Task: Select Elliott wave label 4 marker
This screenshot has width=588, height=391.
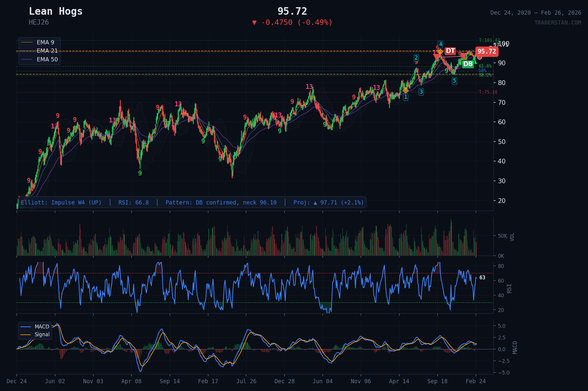Action: pos(441,44)
